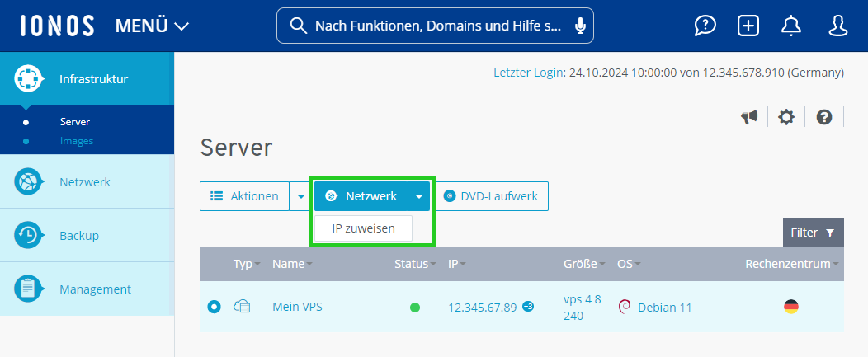Sort by the OS column
Screen dimensions: 868x357
pyautogui.click(x=629, y=264)
